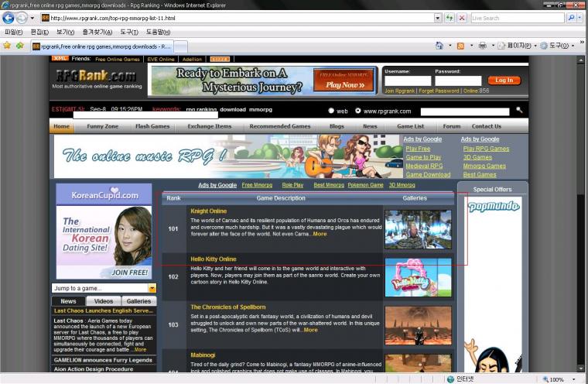Open the 파일(F) menu
This screenshot has width=588, height=384.
(x=14, y=33)
